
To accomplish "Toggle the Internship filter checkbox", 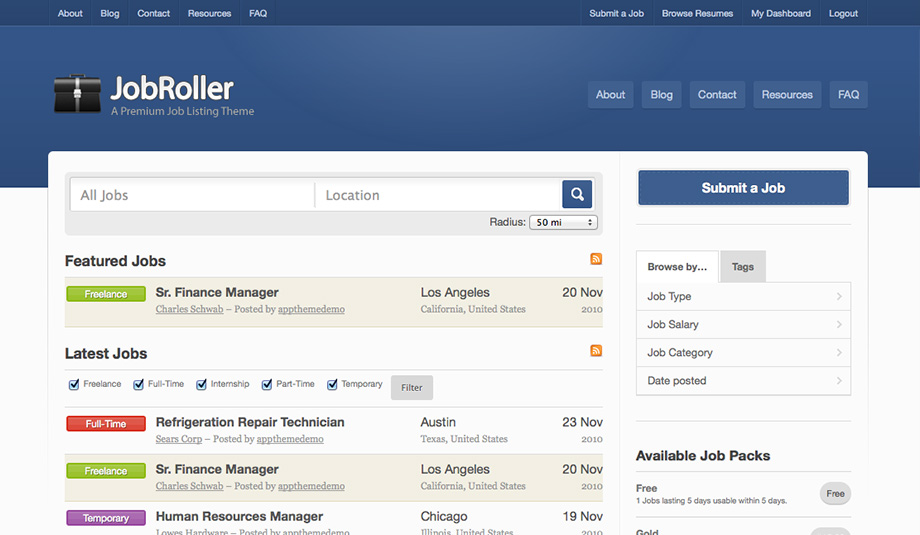I will pos(202,385).
